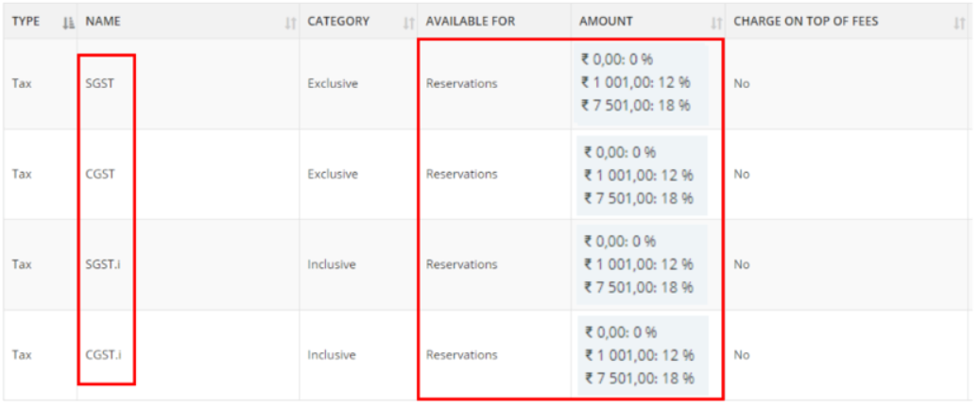Click the amount tiers box for CGST
This screenshot has width=980, height=407.
pos(643,175)
